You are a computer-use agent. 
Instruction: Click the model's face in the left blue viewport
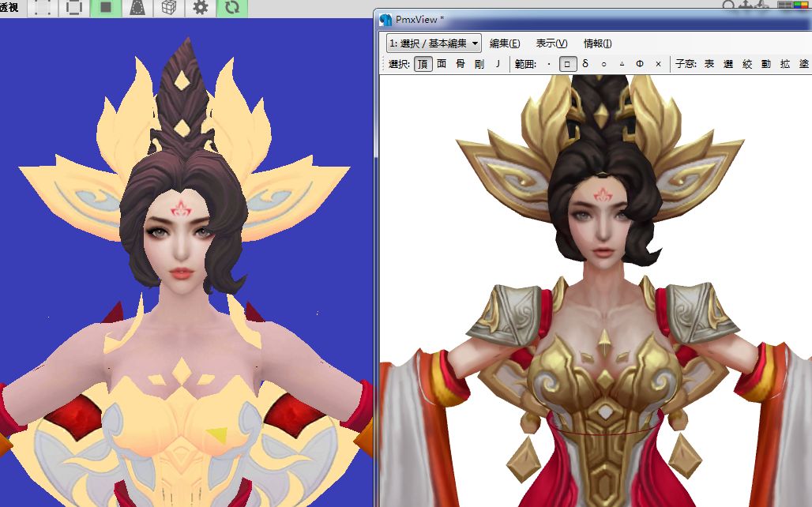(179, 242)
